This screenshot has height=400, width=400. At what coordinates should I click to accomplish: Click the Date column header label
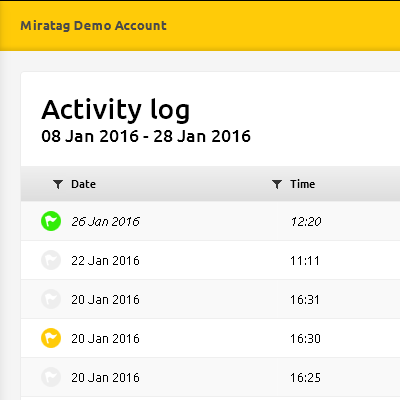[x=83, y=184]
